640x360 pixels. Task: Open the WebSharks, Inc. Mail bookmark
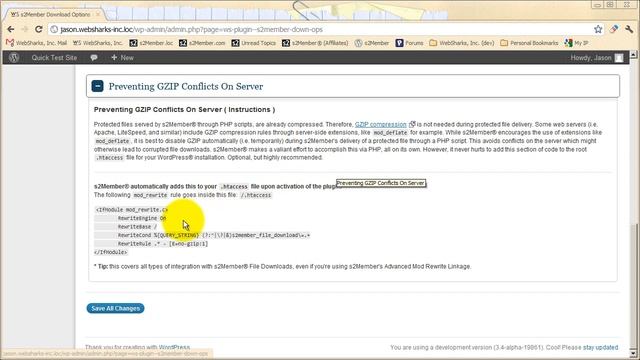coord(37,43)
